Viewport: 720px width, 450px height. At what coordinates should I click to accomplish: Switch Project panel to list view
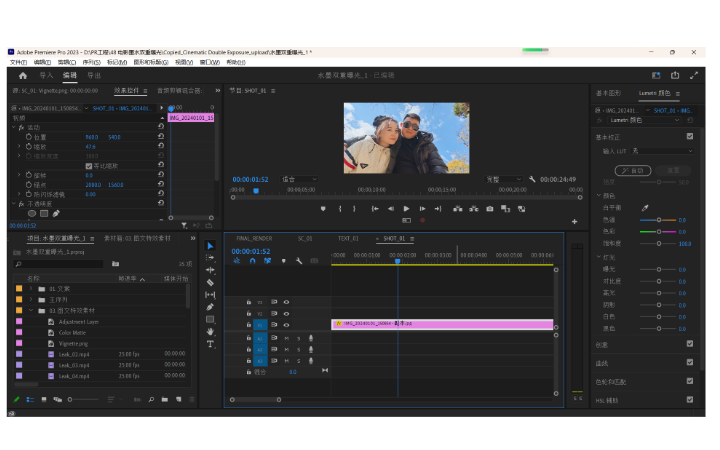(x=30, y=399)
